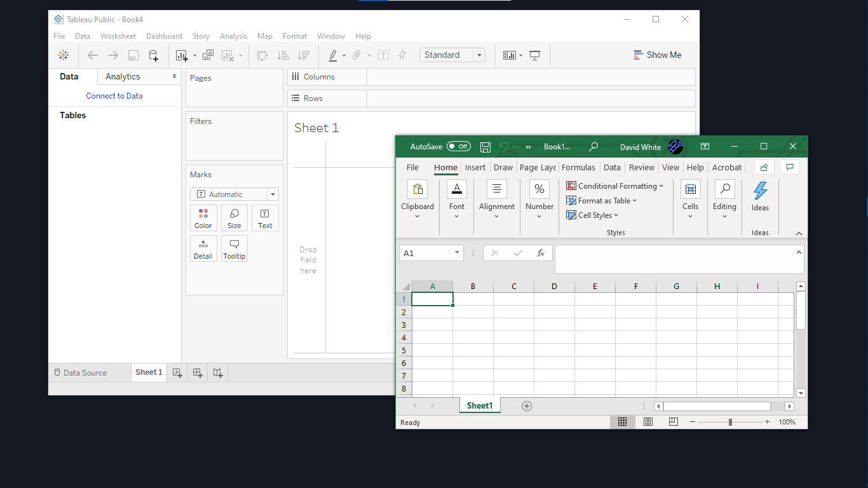
Task: Click the zoom in plus button in Excel
Action: tap(767, 422)
